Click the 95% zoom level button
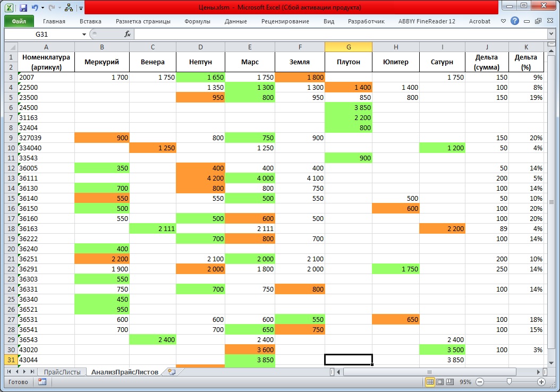 coord(465,382)
